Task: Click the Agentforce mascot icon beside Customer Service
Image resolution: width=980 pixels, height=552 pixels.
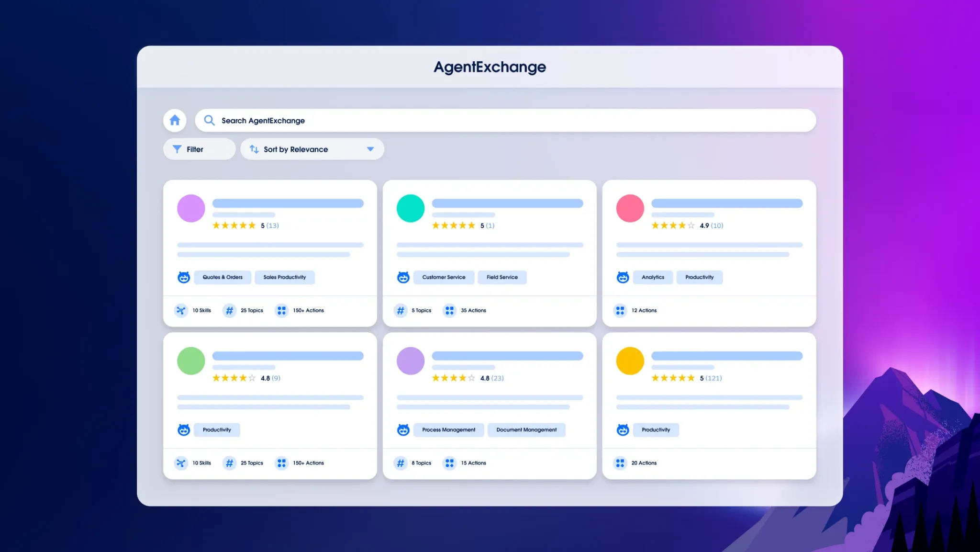Action: tap(403, 277)
